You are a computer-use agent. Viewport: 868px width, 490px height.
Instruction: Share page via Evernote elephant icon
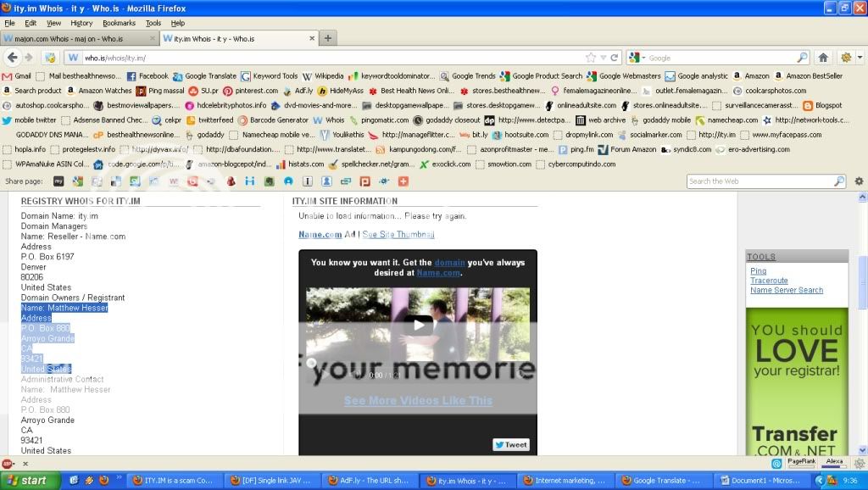tap(270, 181)
